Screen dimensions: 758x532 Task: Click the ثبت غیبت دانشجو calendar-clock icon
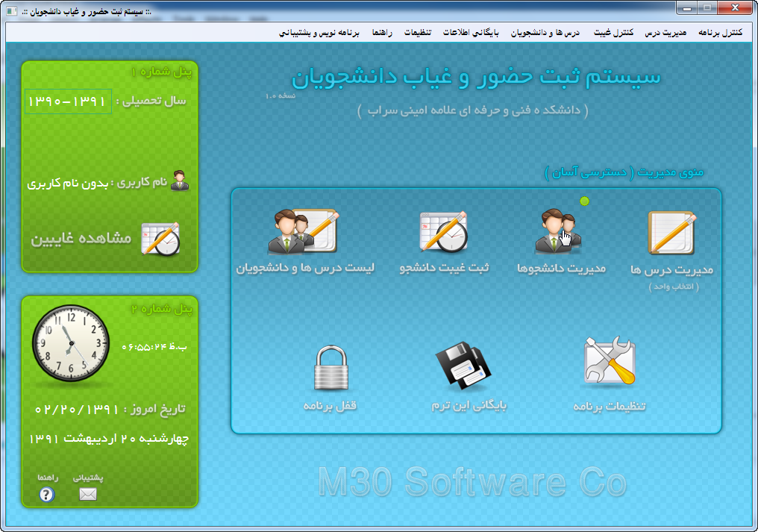coord(443,233)
